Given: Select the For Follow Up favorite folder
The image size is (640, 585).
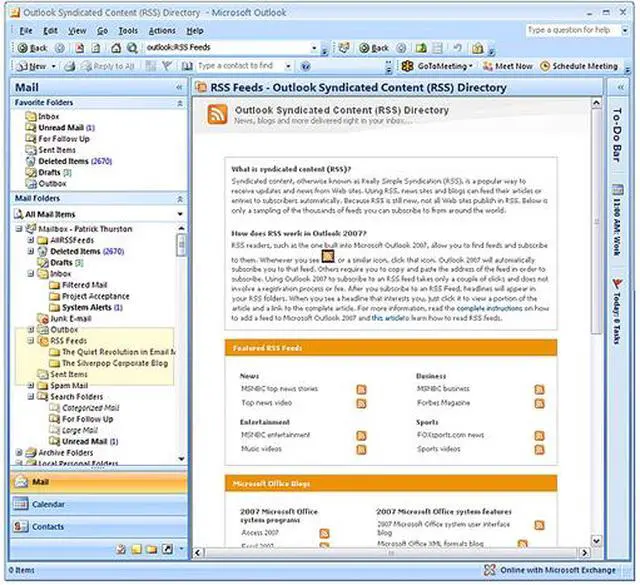Looking at the screenshot, I should 58,139.
